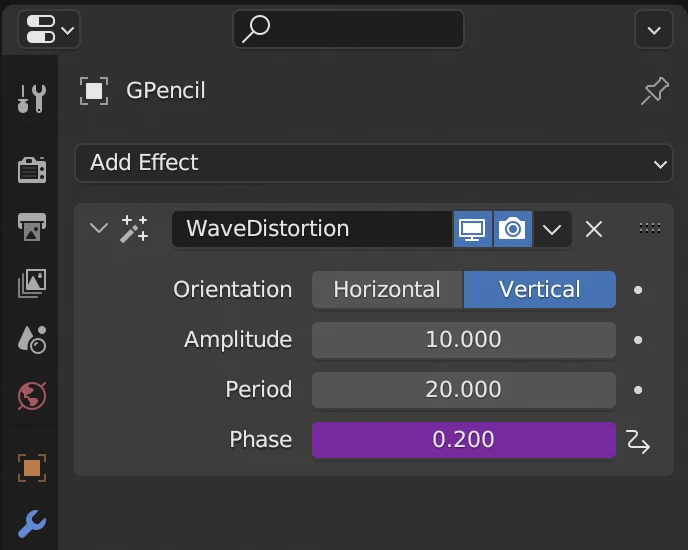Toggle WaveDistortion viewport display
This screenshot has width=688, height=550.
472,229
